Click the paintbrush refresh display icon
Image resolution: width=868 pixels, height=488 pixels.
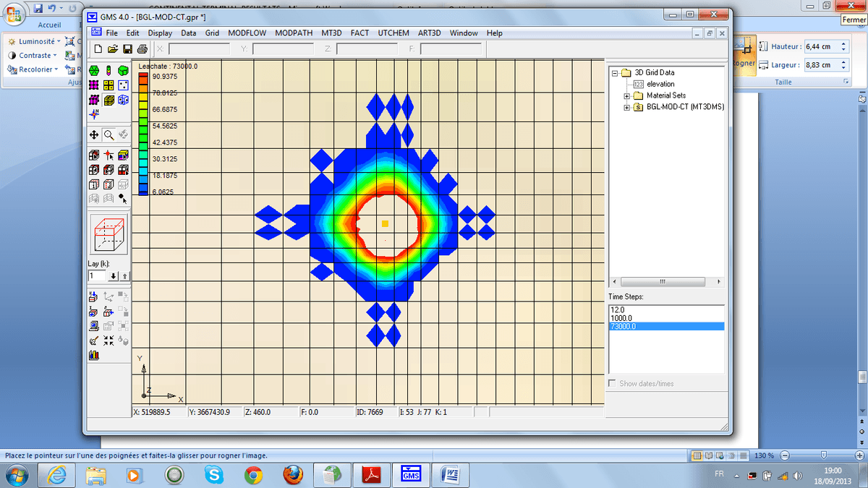(x=94, y=341)
